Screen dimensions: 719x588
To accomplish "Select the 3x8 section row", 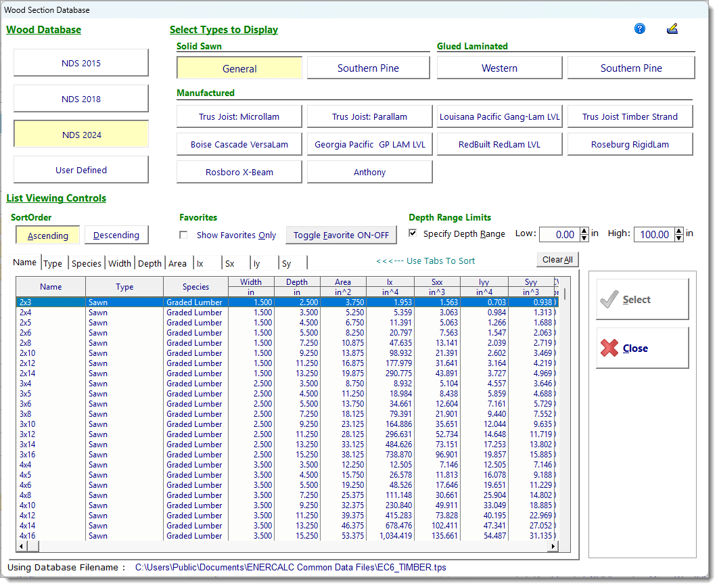I will click(287, 413).
